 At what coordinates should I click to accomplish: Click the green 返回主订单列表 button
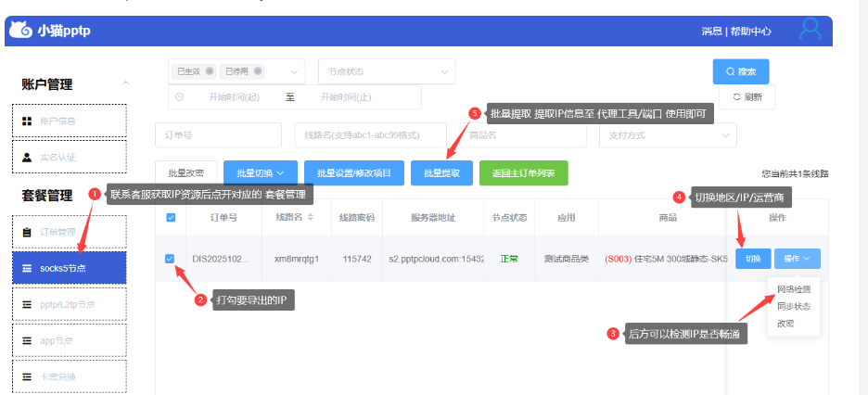tap(524, 173)
